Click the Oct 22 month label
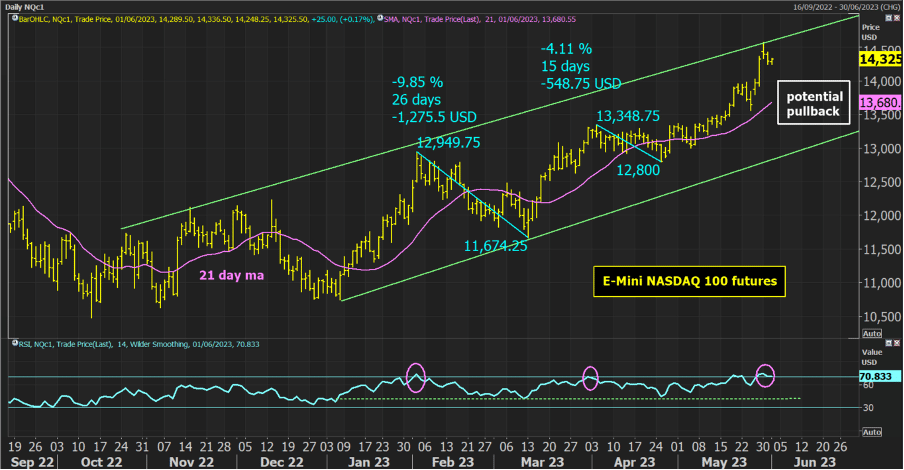The height and width of the screenshot is (470, 904). [x=101, y=462]
